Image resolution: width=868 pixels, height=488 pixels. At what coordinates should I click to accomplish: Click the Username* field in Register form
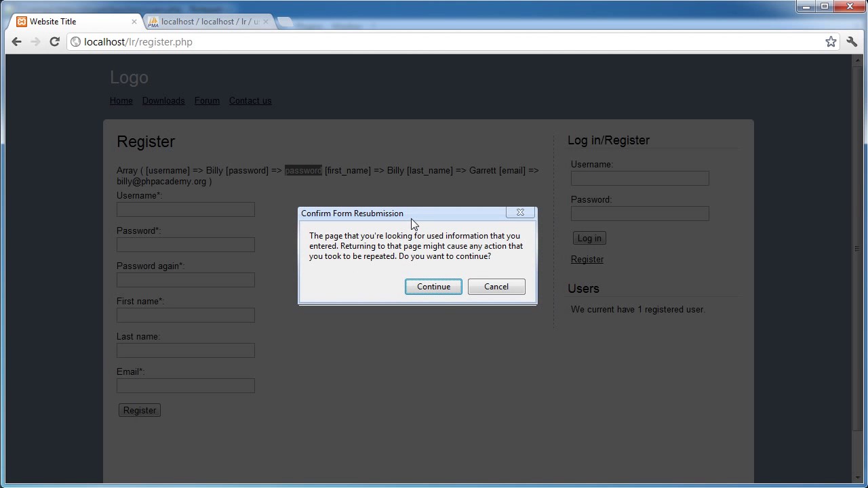click(x=186, y=209)
